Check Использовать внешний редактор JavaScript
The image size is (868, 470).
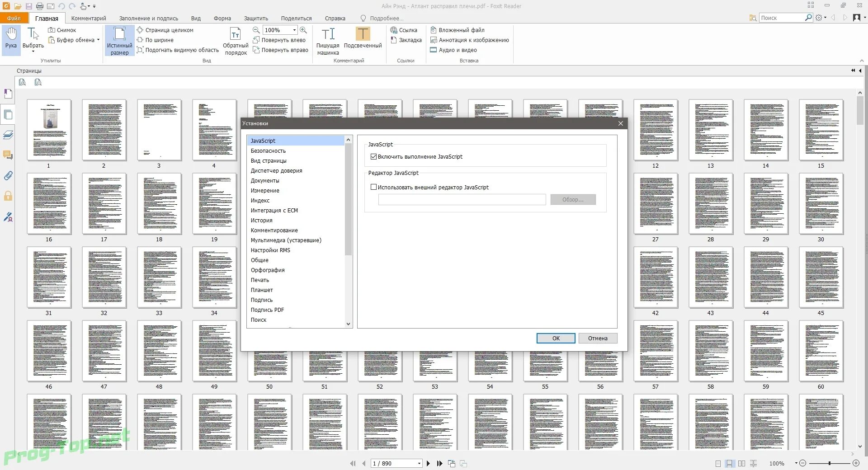tap(373, 187)
